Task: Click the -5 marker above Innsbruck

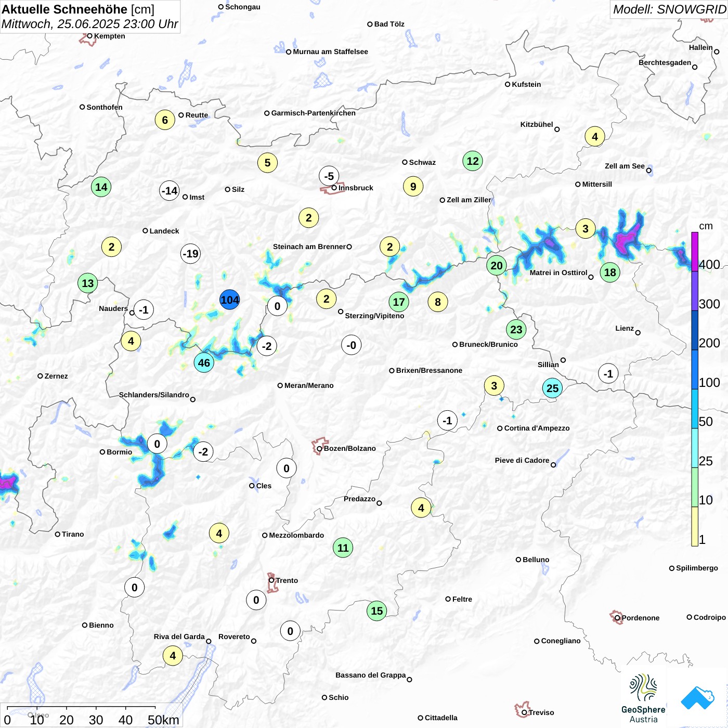Action: [x=329, y=176]
